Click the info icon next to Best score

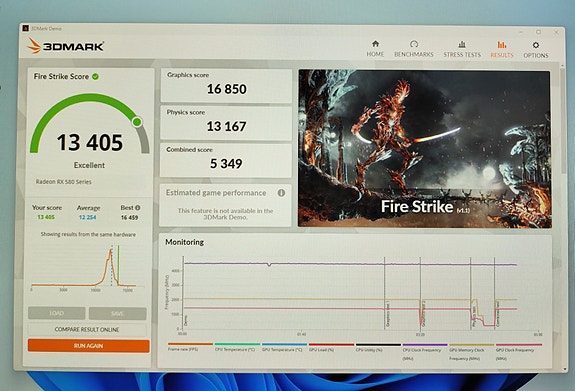tap(138, 208)
